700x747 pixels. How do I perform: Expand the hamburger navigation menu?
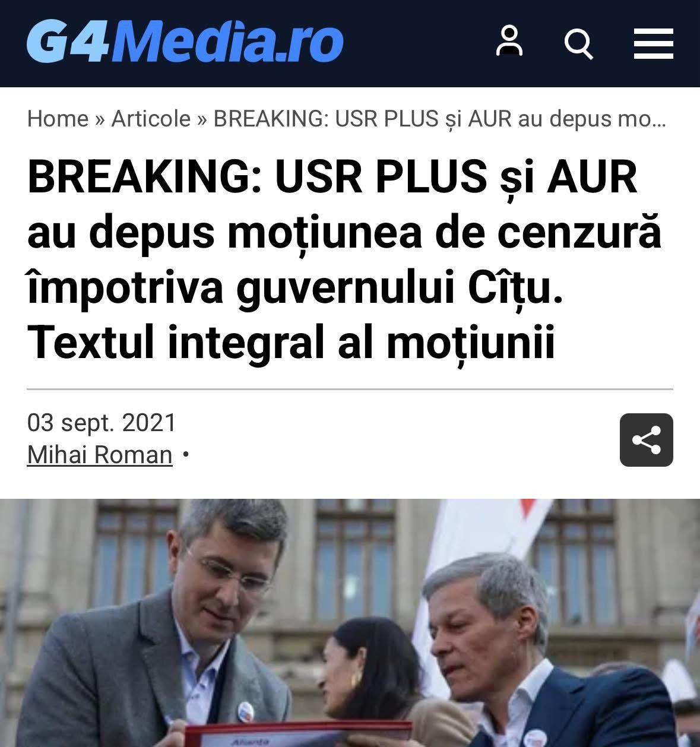tap(653, 43)
